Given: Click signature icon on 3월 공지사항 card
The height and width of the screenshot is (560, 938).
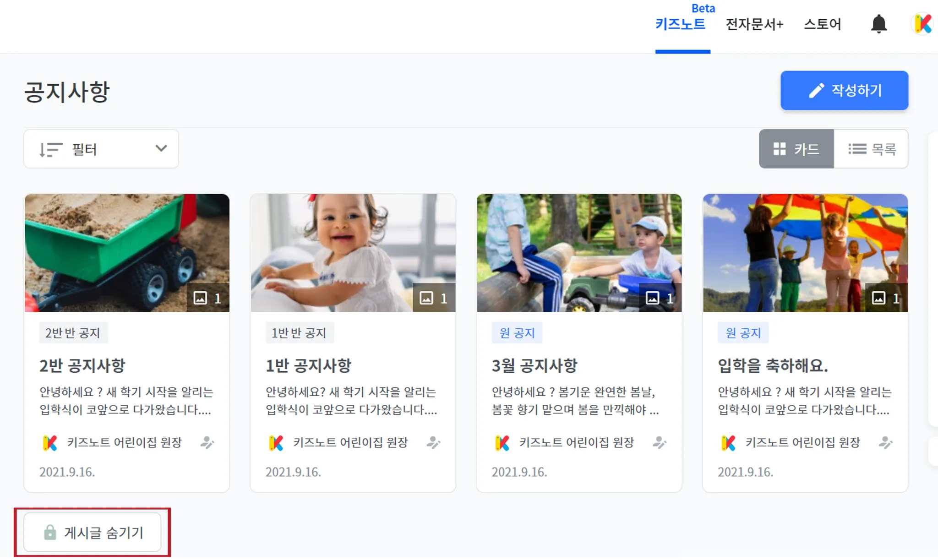Looking at the screenshot, I should point(660,442).
